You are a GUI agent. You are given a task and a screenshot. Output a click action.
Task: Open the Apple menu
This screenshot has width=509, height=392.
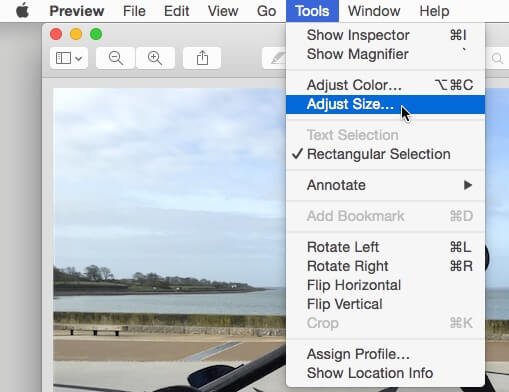click(22, 11)
